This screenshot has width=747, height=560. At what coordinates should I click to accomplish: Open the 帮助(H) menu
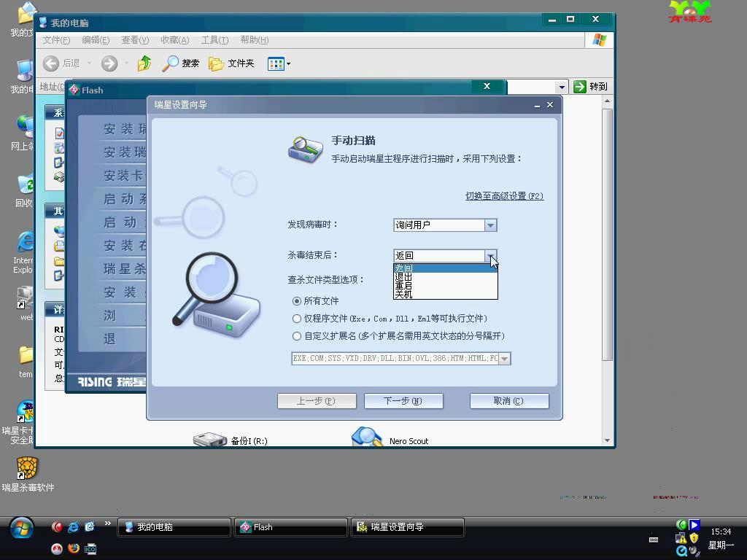point(255,40)
